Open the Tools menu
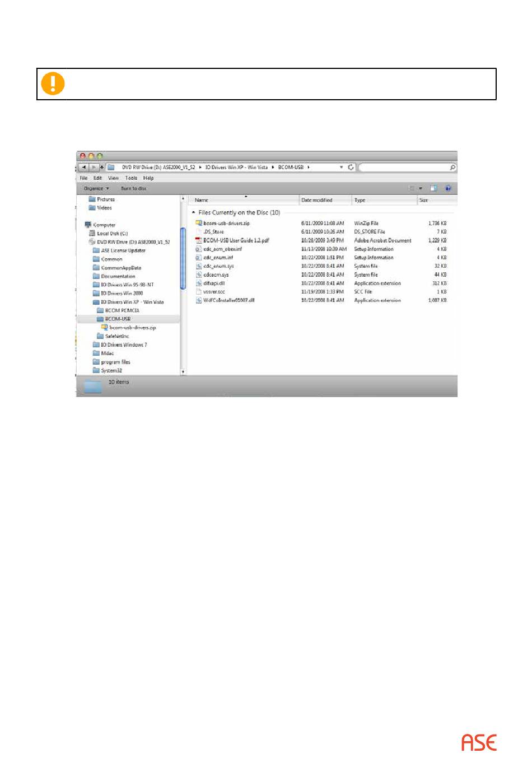 pyautogui.click(x=131, y=178)
